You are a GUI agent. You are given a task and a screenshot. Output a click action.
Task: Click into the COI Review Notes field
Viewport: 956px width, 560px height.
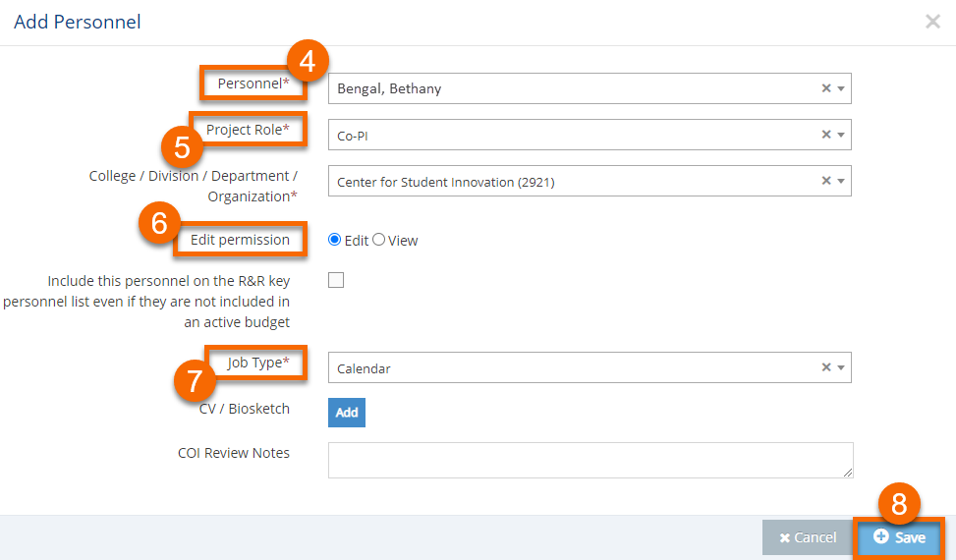pyautogui.click(x=590, y=460)
